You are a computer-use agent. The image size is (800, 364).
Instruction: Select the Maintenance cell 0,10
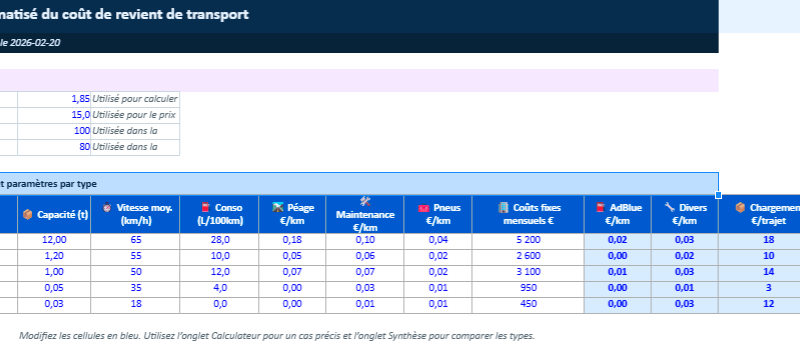(x=365, y=240)
